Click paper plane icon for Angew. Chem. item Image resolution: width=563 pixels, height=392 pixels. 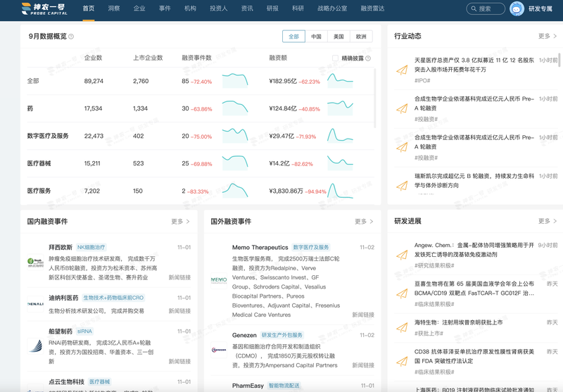point(402,255)
